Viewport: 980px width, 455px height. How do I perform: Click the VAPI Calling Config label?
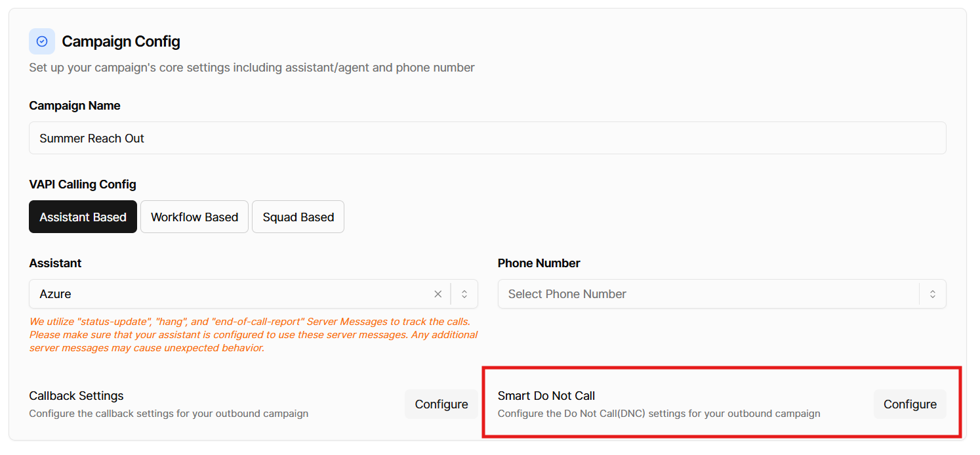pyautogui.click(x=83, y=184)
